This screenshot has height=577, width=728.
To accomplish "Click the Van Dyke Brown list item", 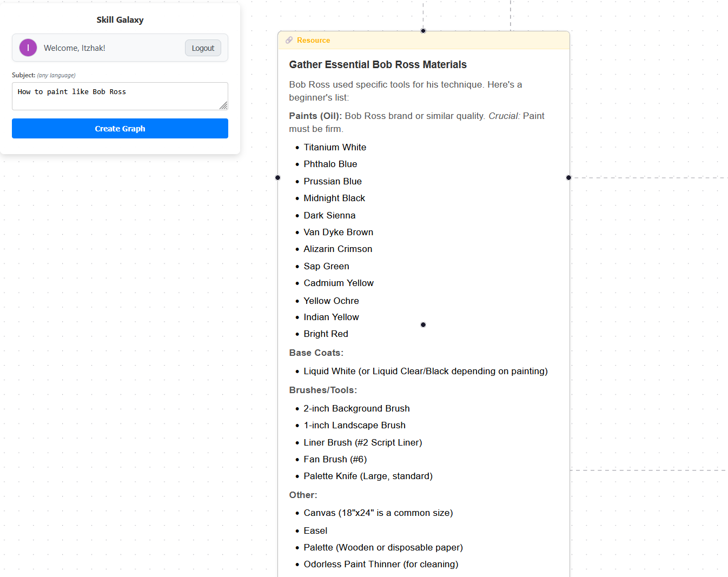I will (x=339, y=232).
